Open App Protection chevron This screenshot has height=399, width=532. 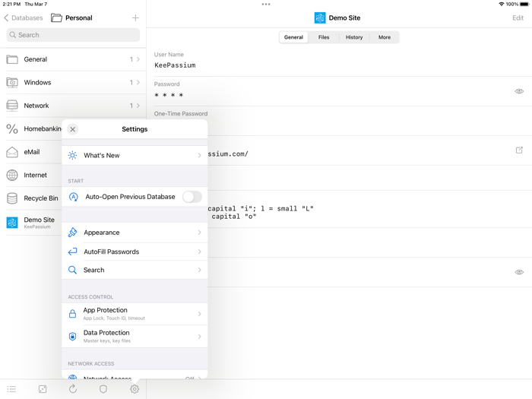pos(199,314)
